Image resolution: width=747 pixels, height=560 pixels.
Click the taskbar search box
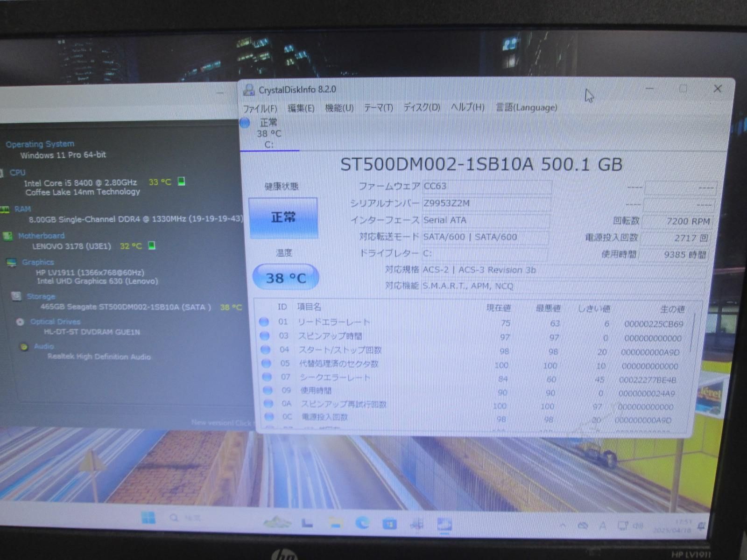point(186,518)
